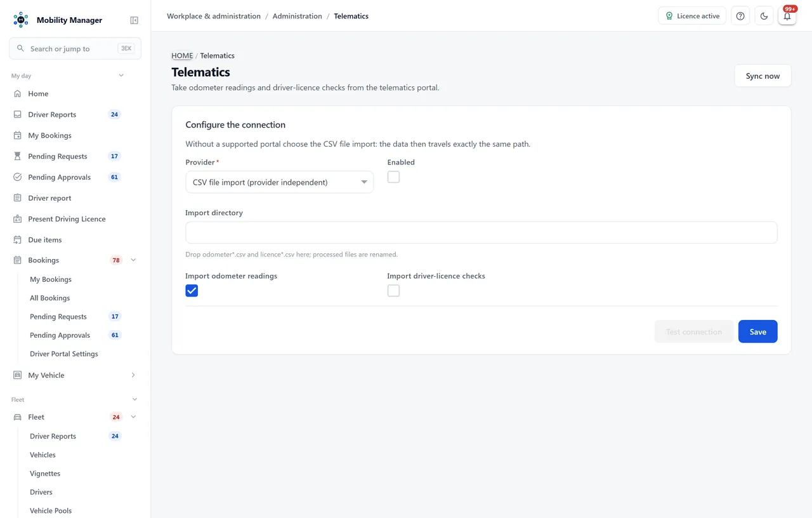Click the Home house icon

pyautogui.click(x=18, y=93)
